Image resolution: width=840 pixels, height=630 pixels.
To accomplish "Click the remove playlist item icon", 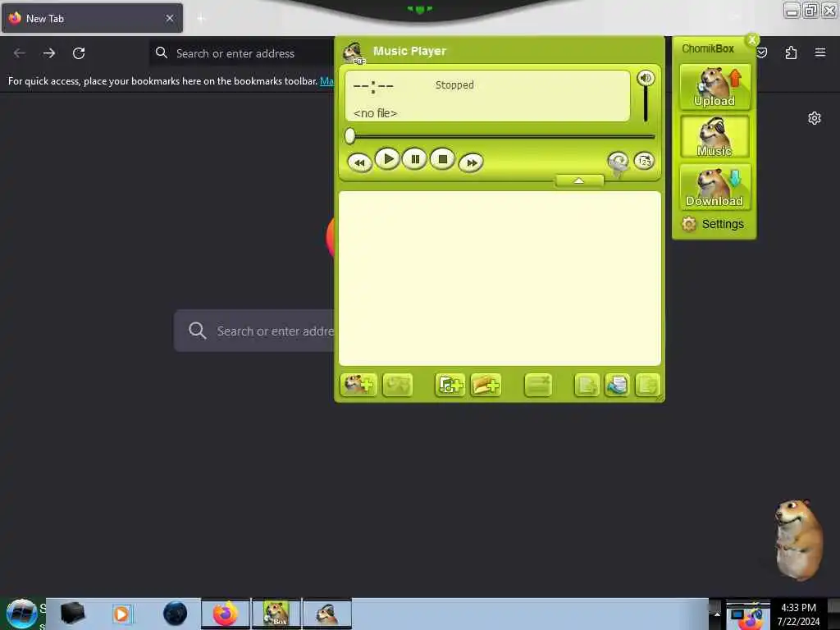I will (x=538, y=385).
